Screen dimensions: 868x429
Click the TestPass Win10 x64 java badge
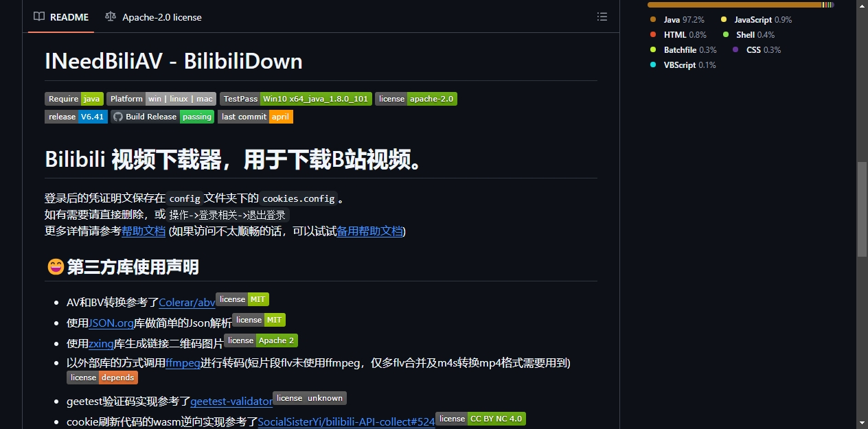tap(296, 99)
